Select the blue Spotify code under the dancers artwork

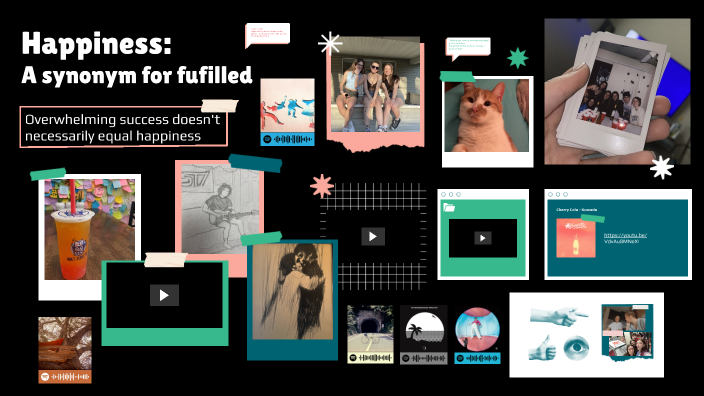[287, 139]
